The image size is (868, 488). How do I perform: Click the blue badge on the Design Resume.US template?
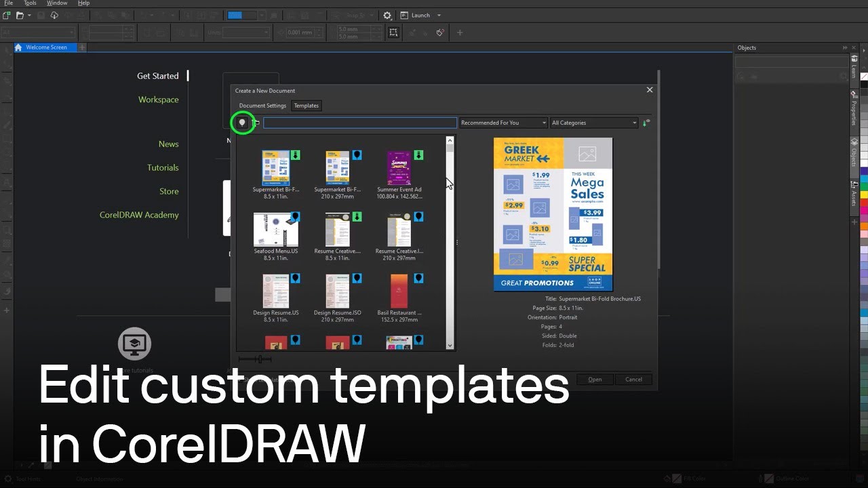[295, 279]
